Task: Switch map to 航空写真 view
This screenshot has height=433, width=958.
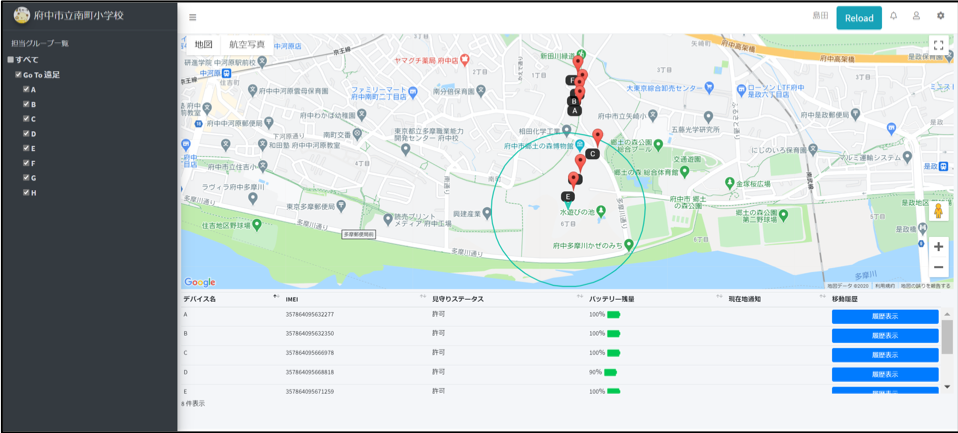Action: [x=247, y=45]
